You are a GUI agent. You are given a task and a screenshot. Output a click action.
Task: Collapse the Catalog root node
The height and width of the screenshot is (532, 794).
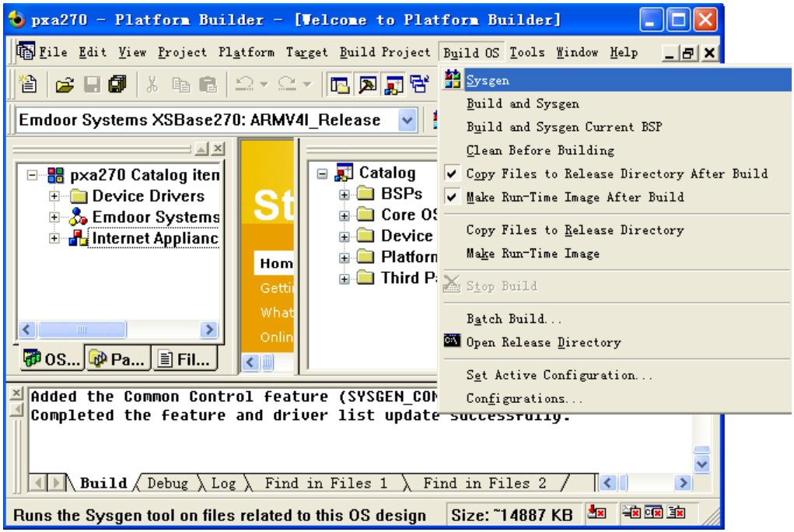(x=324, y=174)
